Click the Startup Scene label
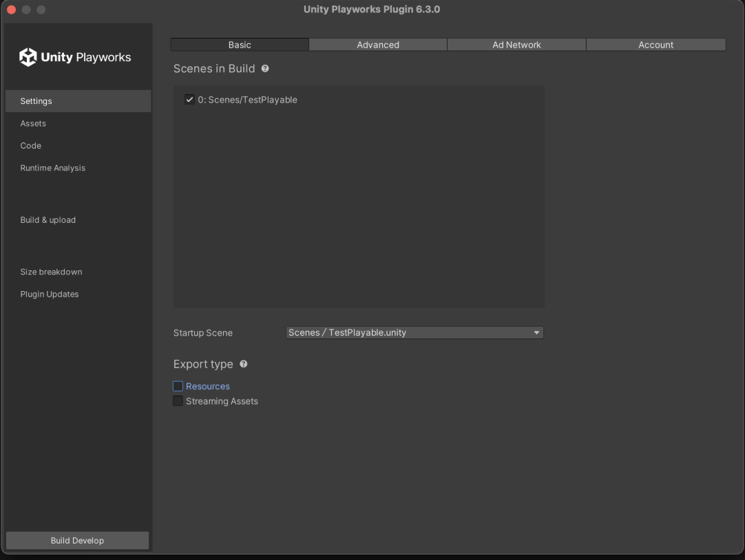This screenshot has height=560, width=745. 203,333
